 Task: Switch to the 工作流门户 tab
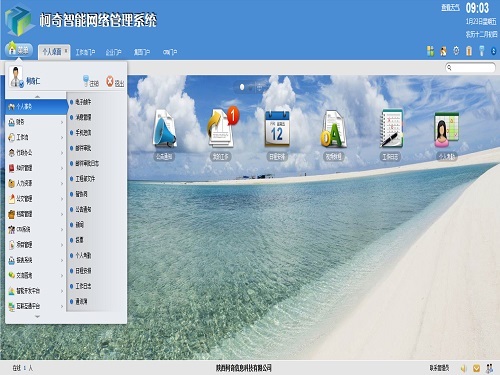85,52
